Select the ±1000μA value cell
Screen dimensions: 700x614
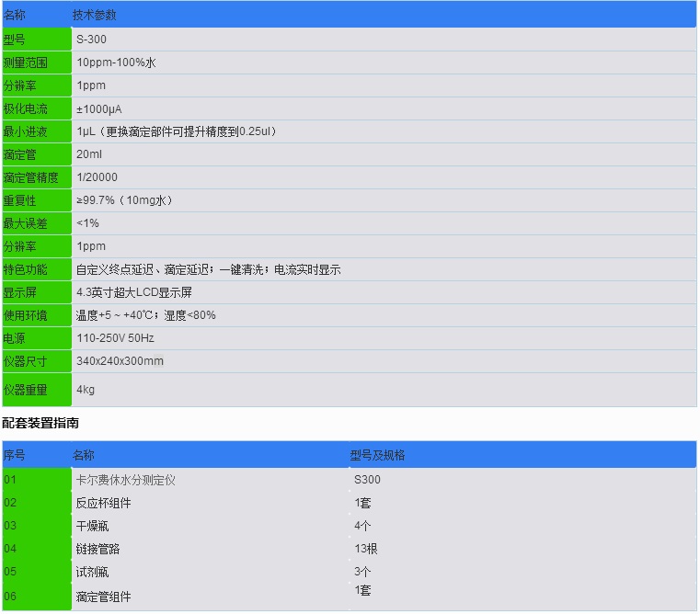(x=99, y=108)
